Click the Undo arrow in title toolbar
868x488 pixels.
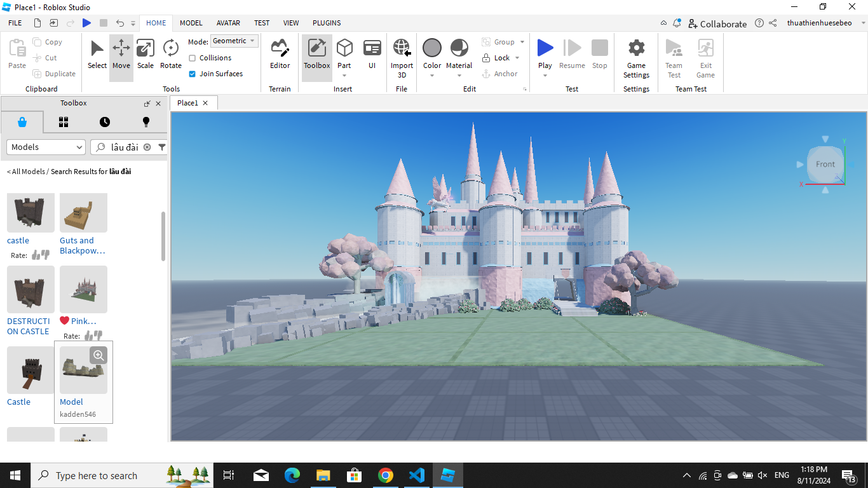[x=119, y=23]
